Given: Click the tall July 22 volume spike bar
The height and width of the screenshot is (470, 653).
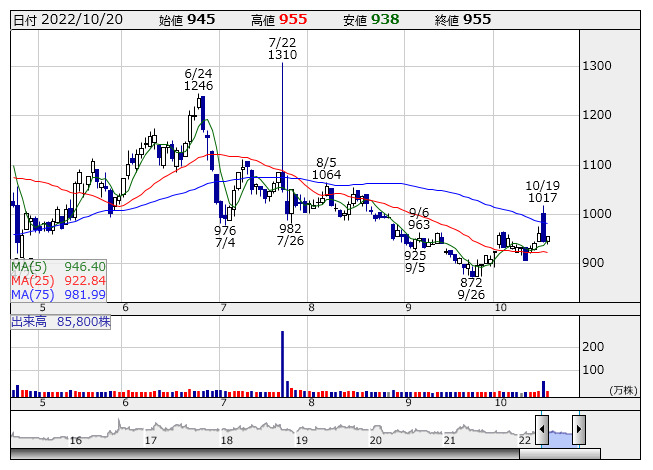Looking at the screenshot, I should point(282,364).
